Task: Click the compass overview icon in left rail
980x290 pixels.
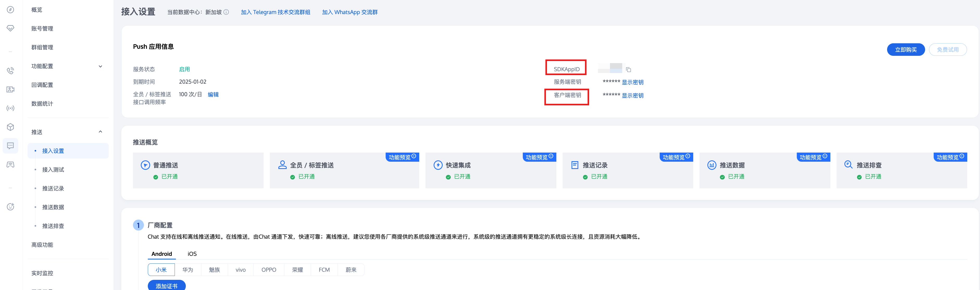Action: [10, 10]
